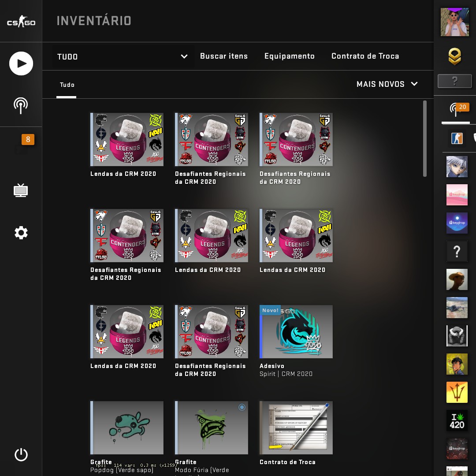
Task: Open the player profile avatar
Action: pos(455,22)
